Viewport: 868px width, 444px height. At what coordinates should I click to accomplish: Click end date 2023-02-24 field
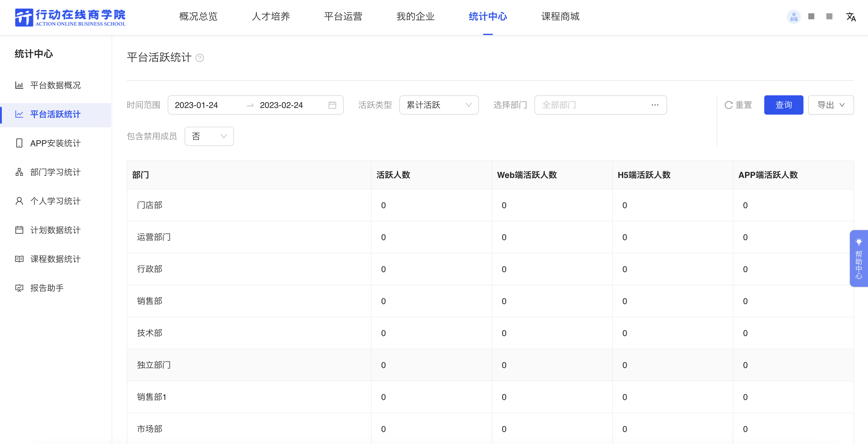281,105
